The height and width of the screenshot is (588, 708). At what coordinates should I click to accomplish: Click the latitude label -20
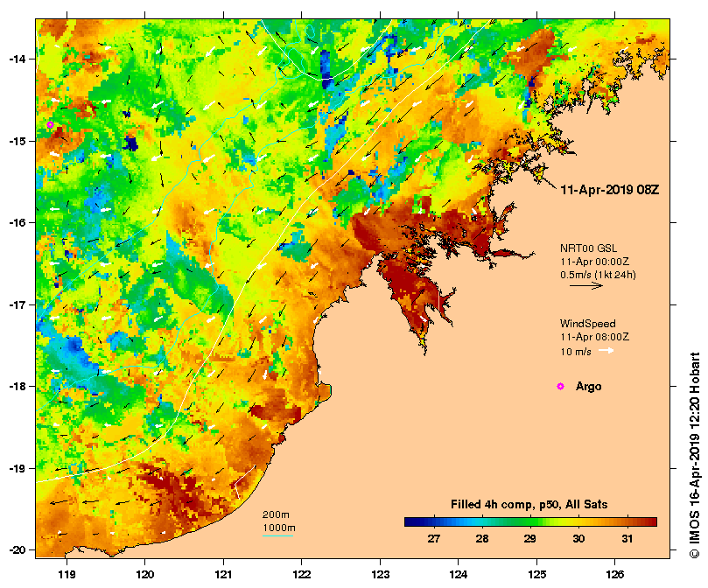point(18,550)
